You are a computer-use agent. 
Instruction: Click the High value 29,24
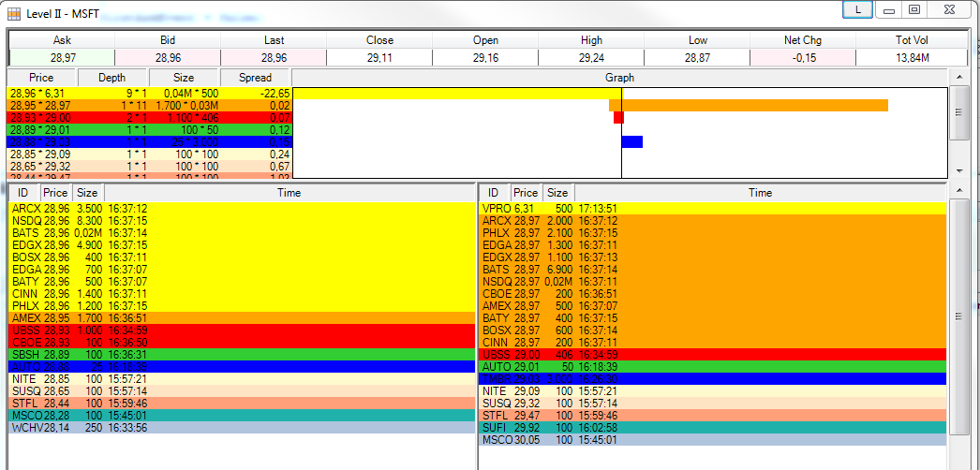click(591, 58)
